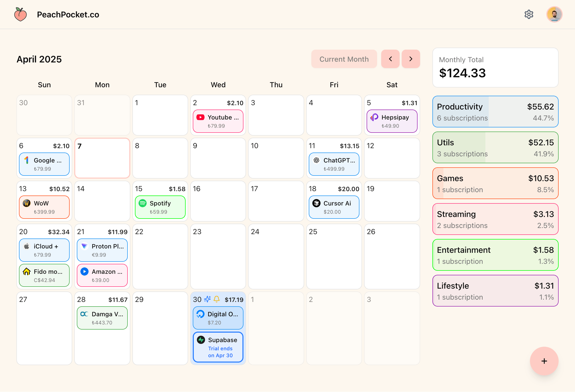Toggle the Streaming category filter
Viewport: 575px width, 392px height.
point(495,219)
